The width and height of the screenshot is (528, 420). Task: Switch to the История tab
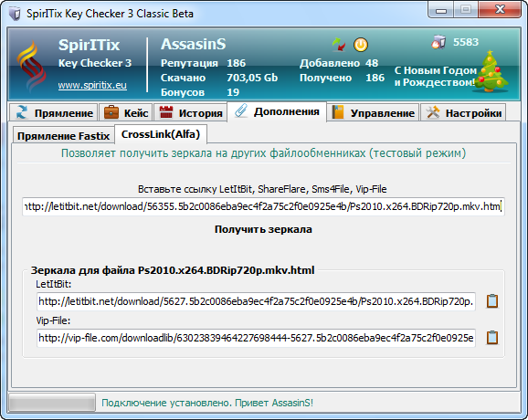coord(190,112)
